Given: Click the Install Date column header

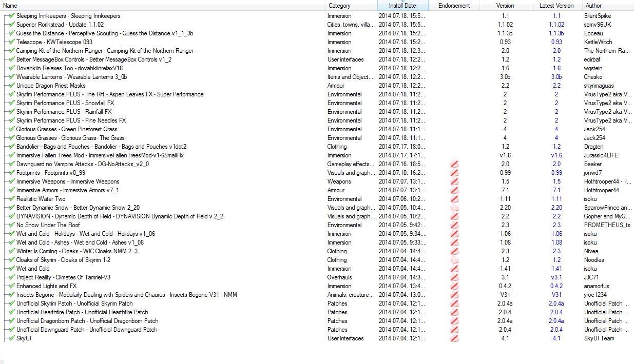Looking at the screenshot, I should 402,6.
